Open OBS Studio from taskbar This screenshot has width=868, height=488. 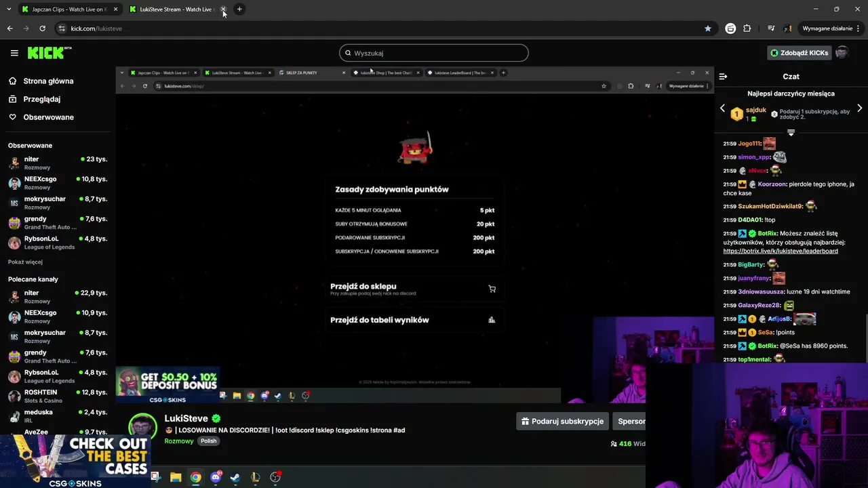pos(275,477)
